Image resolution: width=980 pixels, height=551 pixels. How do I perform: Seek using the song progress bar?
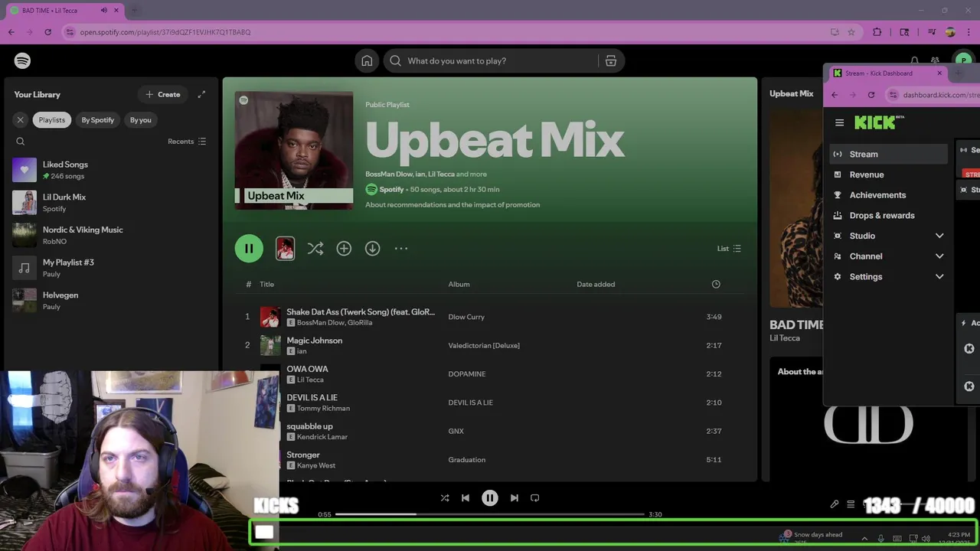coord(490,514)
